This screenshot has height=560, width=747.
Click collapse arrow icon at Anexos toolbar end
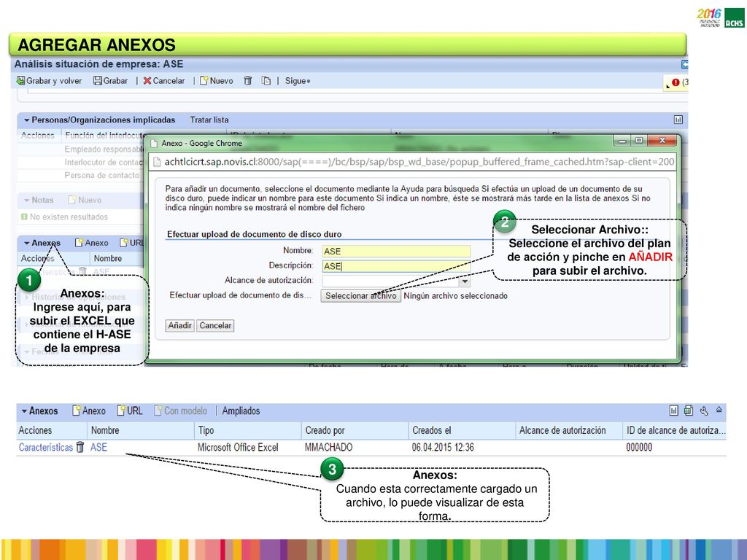point(719,410)
